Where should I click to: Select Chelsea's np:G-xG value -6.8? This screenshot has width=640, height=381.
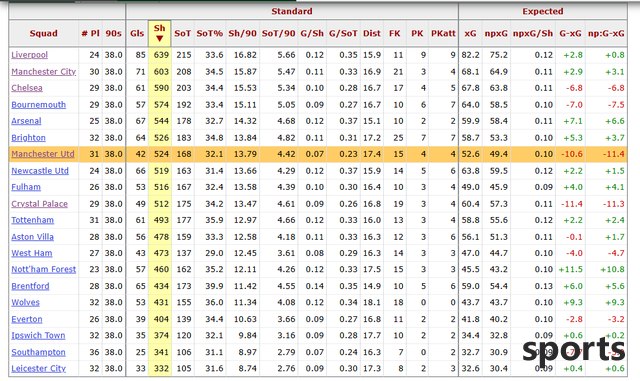(616, 88)
